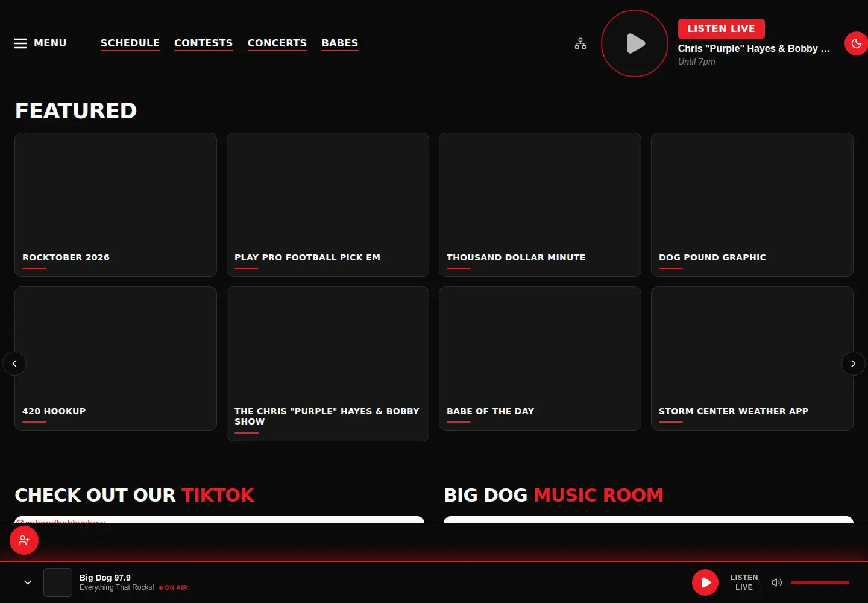Click the Menu label text
This screenshot has height=603, width=868.
click(x=51, y=43)
